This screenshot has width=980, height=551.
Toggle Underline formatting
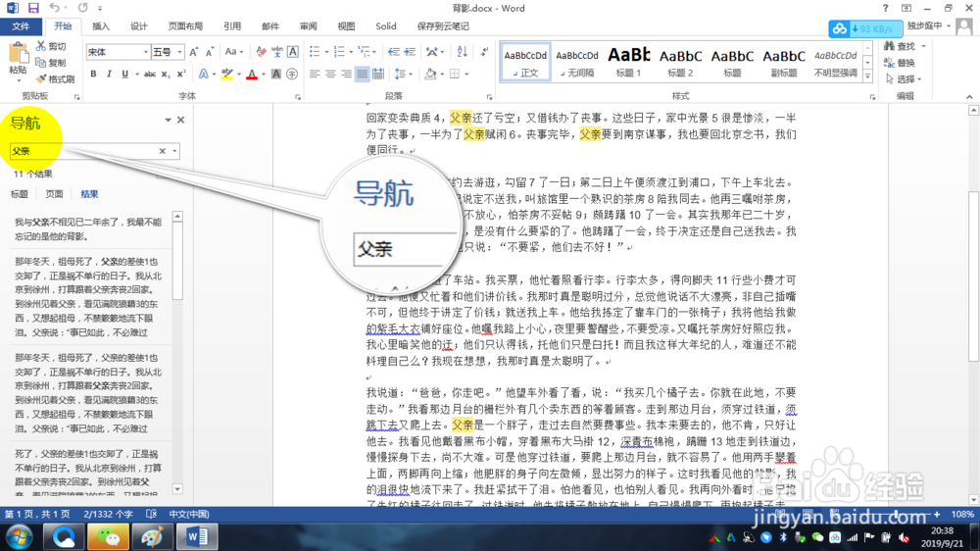[x=125, y=74]
